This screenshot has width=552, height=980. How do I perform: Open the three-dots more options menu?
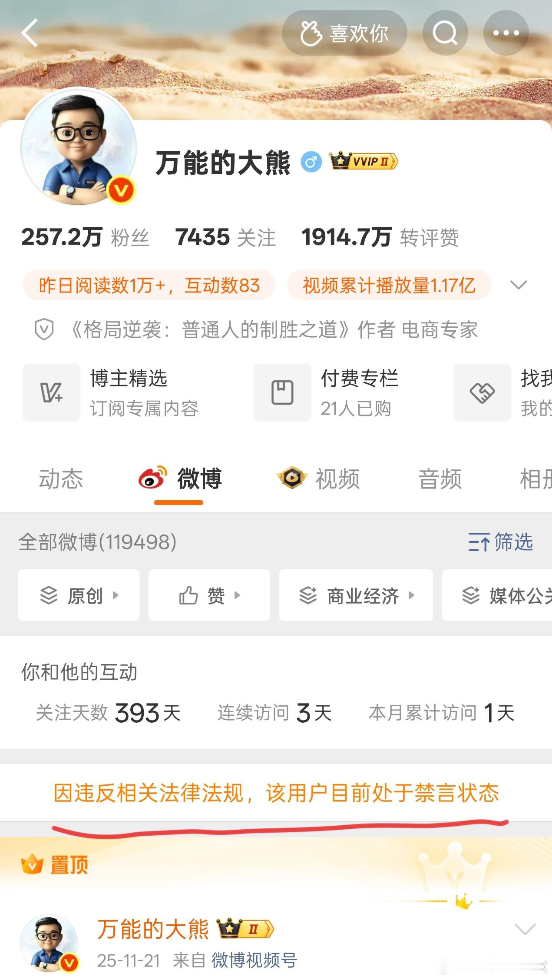[x=506, y=33]
